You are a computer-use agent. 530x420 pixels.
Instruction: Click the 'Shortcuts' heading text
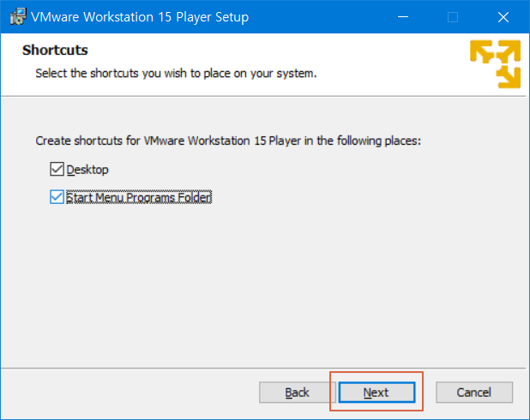click(55, 50)
